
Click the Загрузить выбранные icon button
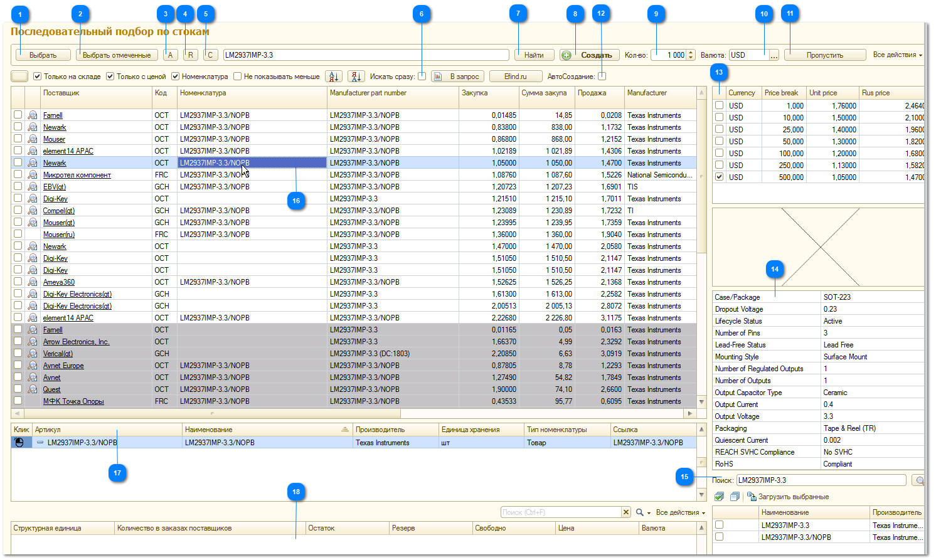[751, 497]
